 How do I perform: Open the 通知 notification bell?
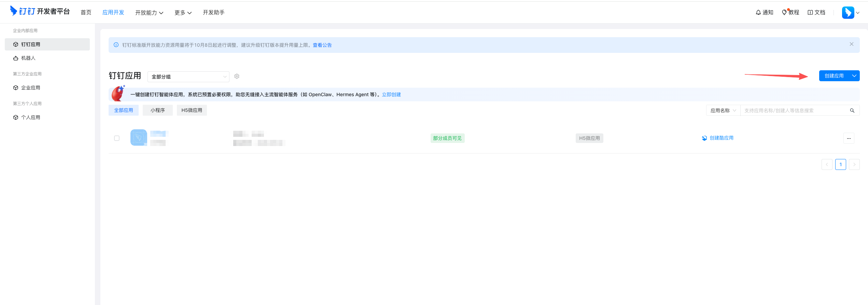pos(765,13)
